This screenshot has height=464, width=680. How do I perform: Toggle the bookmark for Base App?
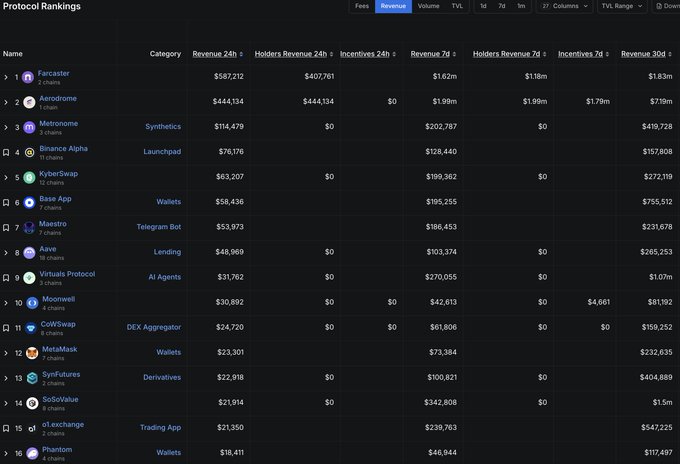[6, 202]
